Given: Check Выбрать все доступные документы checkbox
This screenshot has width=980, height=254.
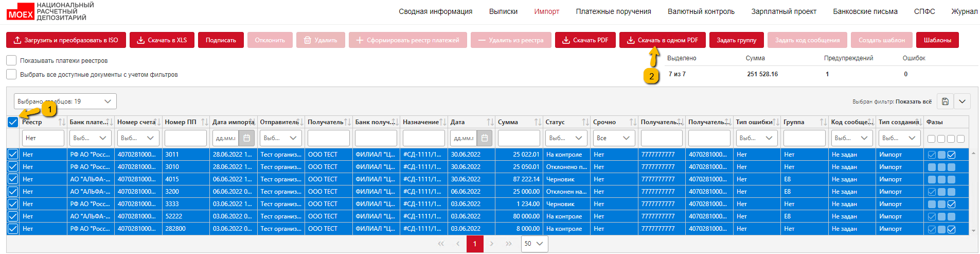Looking at the screenshot, I should [x=11, y=74].
